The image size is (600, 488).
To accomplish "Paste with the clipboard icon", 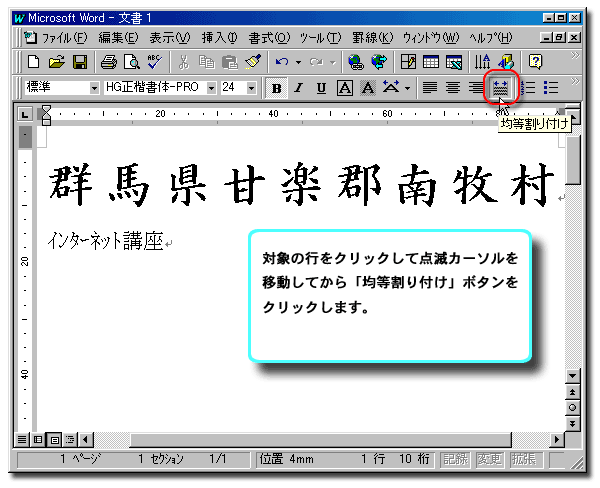I will point(230,62).
